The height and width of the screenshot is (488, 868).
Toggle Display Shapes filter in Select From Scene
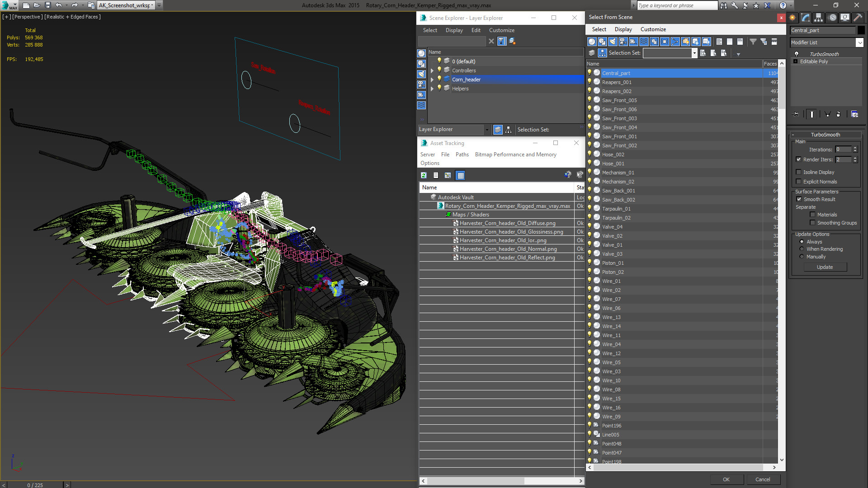pyautogui.click(x=602, y=42)
